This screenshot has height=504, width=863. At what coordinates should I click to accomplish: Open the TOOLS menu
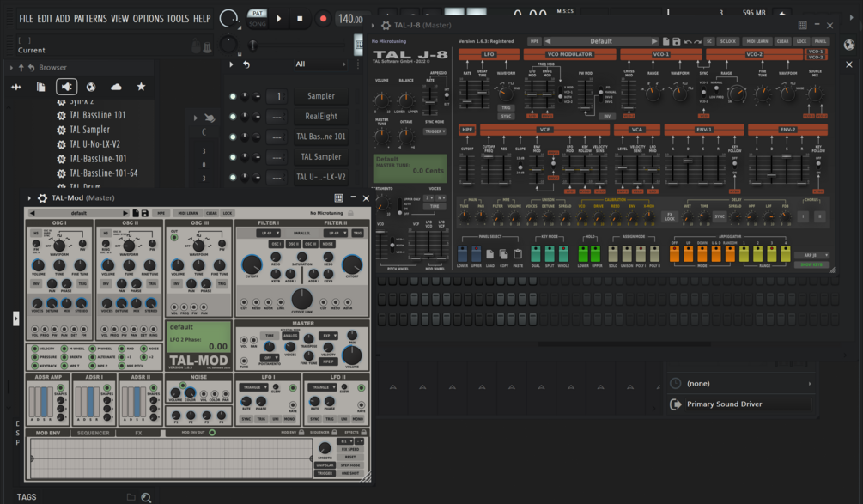[178, 19]
